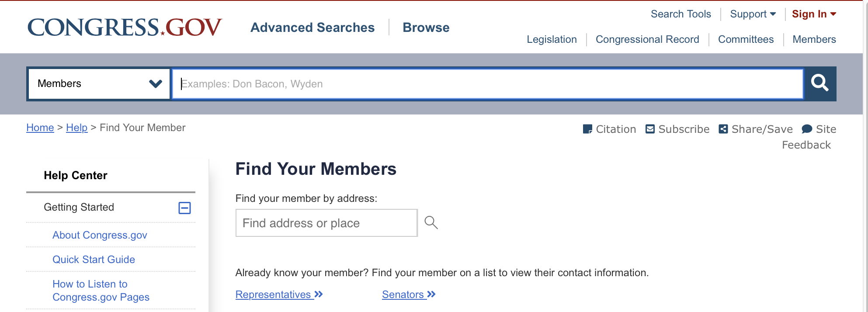Viewport: 868px width, 312px height.
Task: Focus the main member search box
Action: coord(487,83)
